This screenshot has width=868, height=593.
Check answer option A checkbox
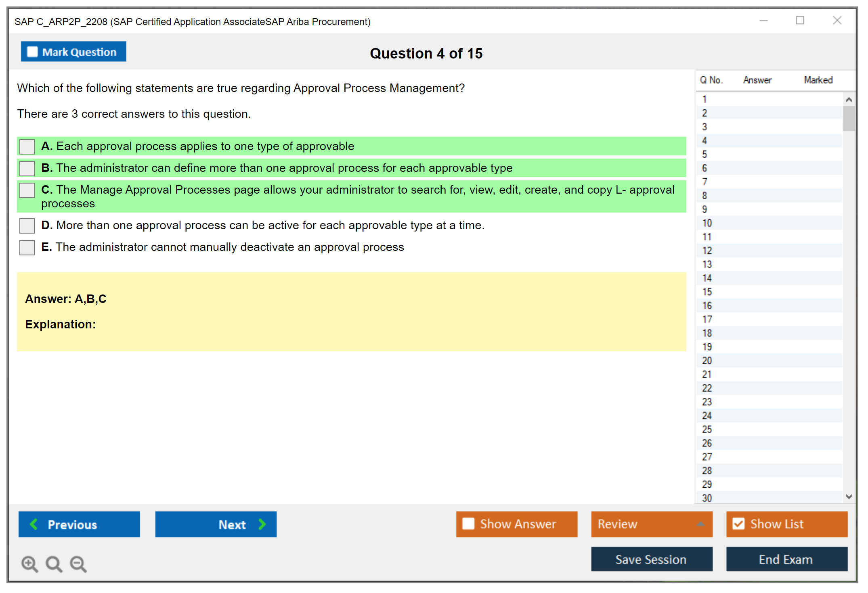click(x=27, y=146)
